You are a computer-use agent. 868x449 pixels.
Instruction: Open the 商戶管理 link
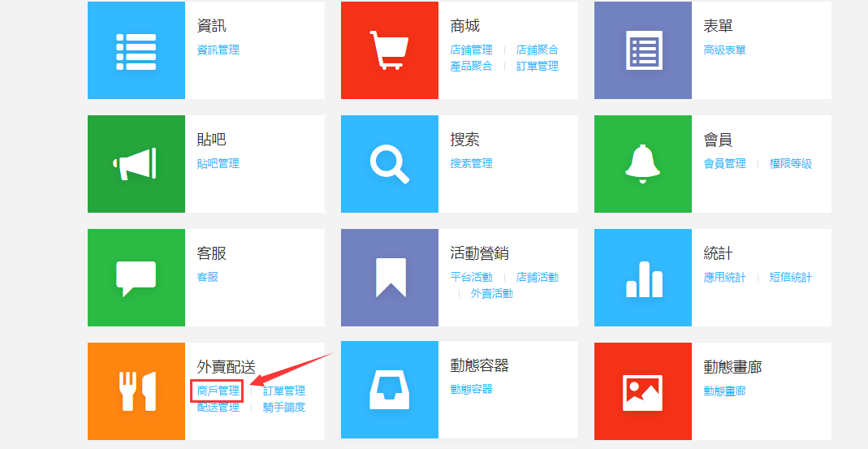pos(218,391)
